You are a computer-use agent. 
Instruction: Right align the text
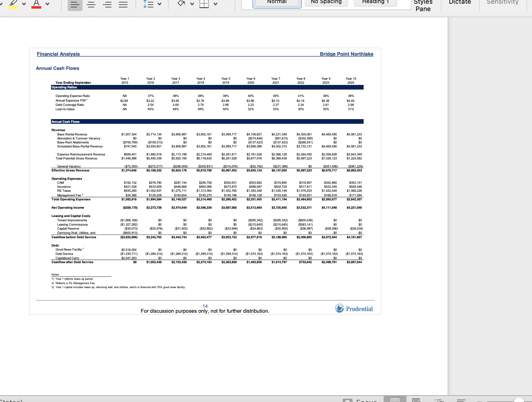click(x=108, y=4)
